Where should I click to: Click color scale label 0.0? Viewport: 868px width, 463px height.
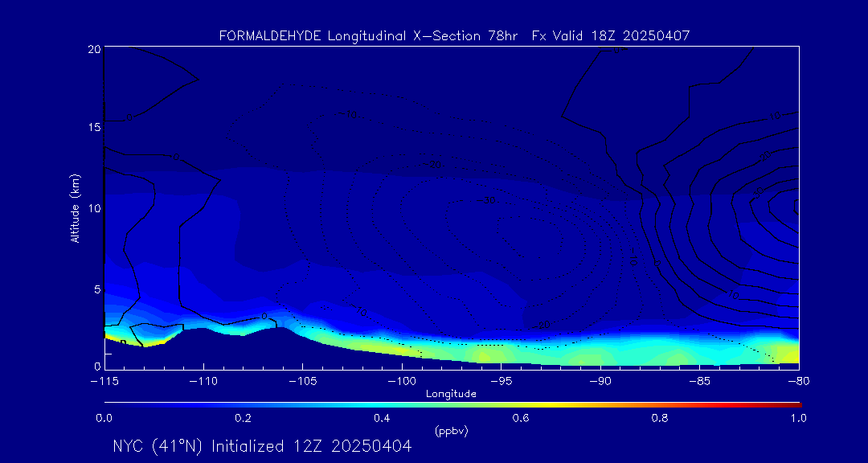[104, 418]
